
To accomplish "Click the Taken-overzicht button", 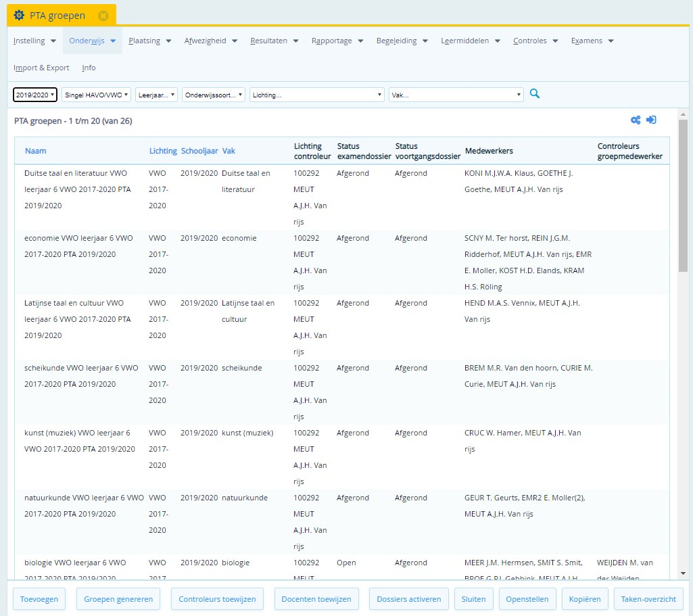I will click(648, 599).
